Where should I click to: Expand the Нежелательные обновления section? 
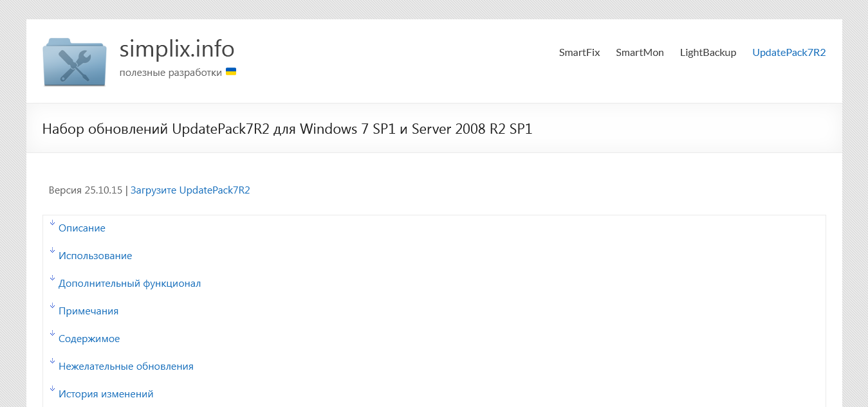point(126,366)
